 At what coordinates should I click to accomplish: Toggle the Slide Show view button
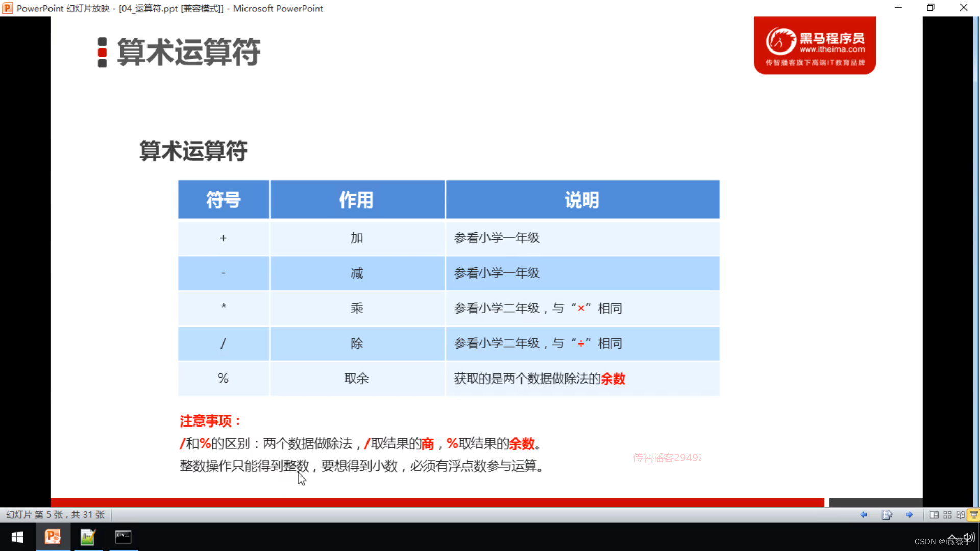point(973,515)
